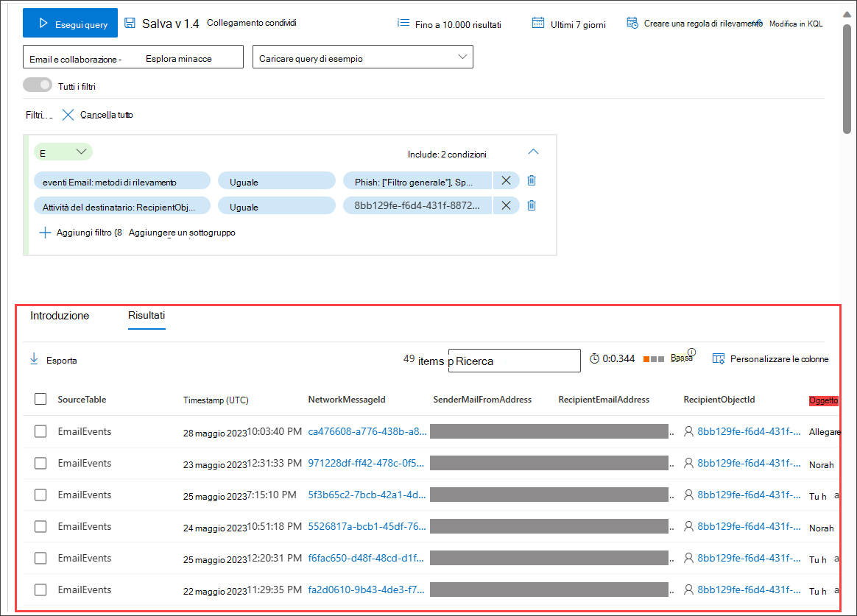Image resolution: width=857 pixels, height=616 pixels.
Task: Open message ID ca476608-a776-438b link
Action: tap(367, 431)
